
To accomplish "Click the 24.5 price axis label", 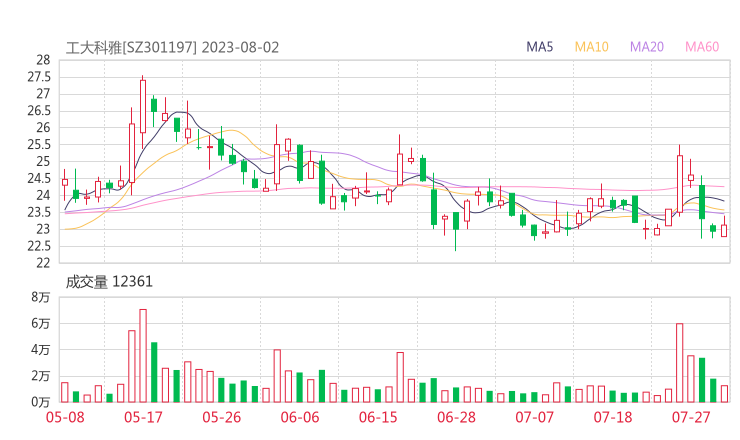I will (x=39, y=178).
